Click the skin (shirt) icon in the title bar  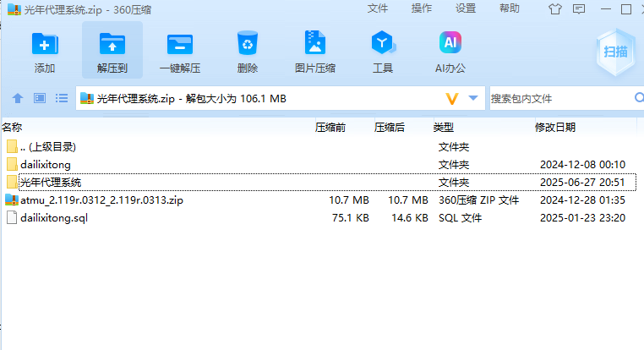[555, 9]
